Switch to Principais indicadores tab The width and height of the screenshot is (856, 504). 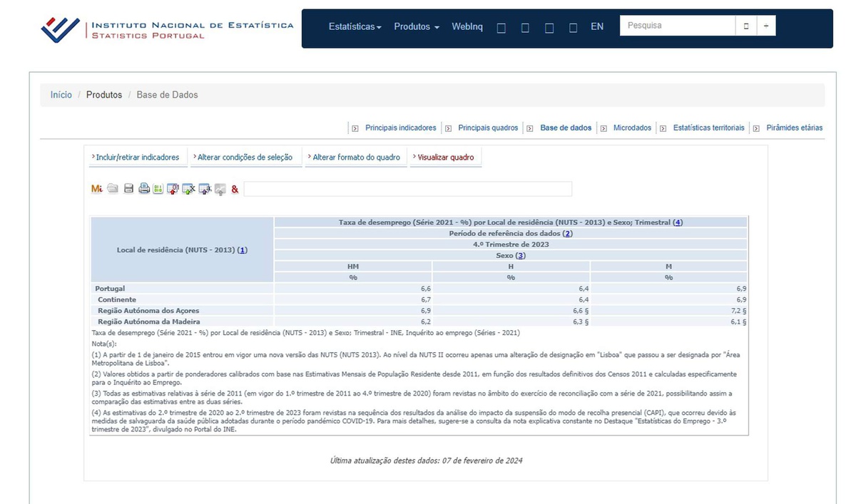point(400,128)
